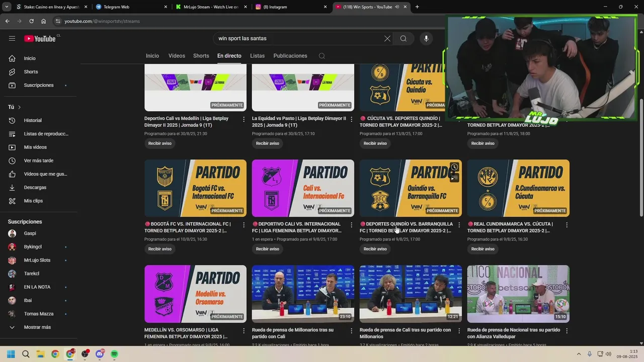Open options menu for Bogotá FC vs. Internacional FC
The height and width of the screenshot is (362, 644).
point(244,225)
